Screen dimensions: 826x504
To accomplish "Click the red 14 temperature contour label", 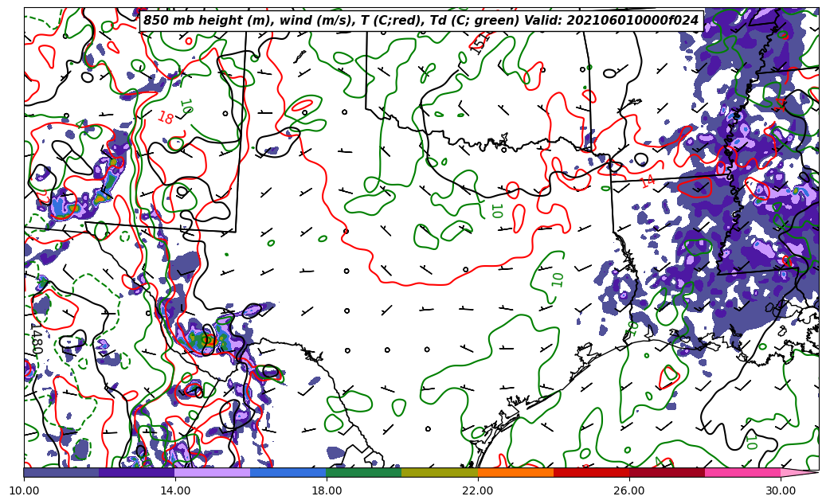I will [x=648, y=182].
